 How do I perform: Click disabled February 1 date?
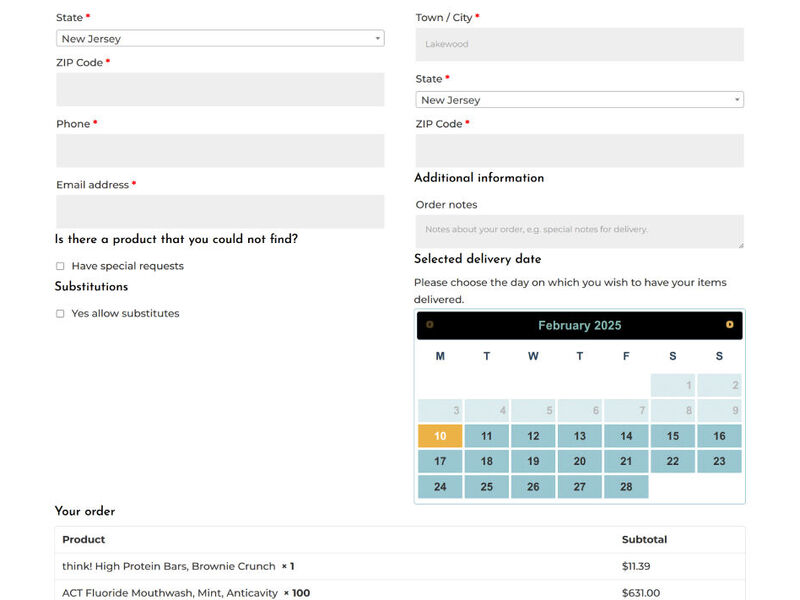tap(673, 385)
